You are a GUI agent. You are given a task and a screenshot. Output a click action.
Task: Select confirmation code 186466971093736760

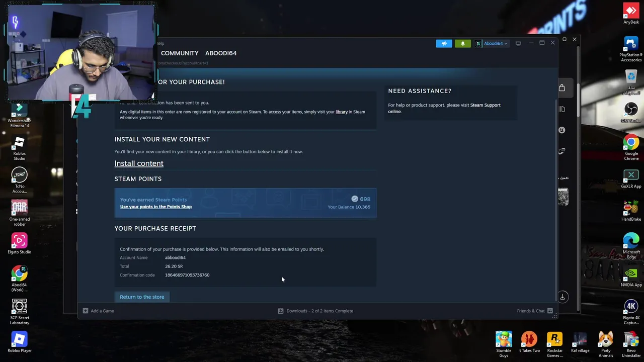point(187,275)
